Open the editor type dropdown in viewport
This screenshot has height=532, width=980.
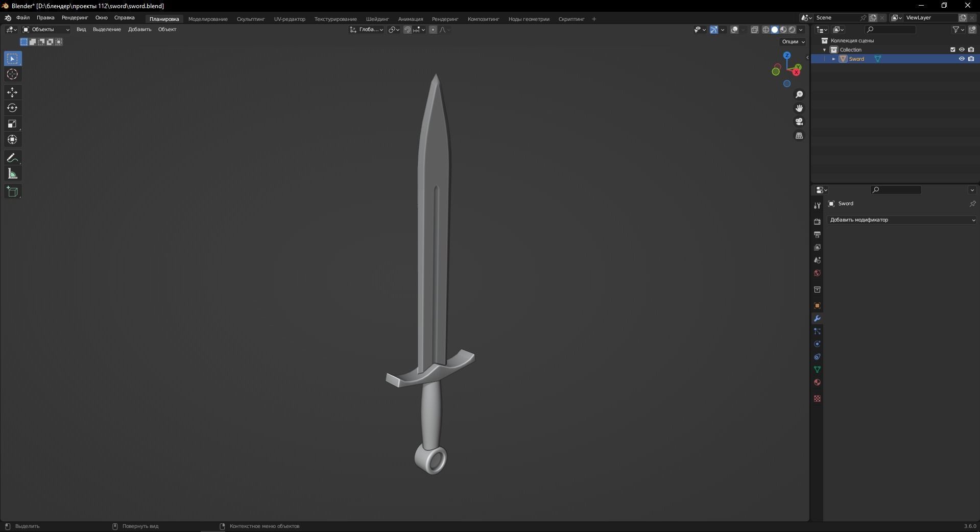[11, 30]
